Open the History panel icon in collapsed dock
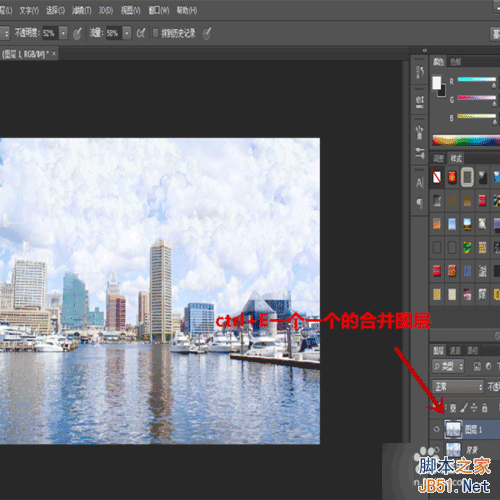This screenshot has width=500, height=500. coord(420,72)
